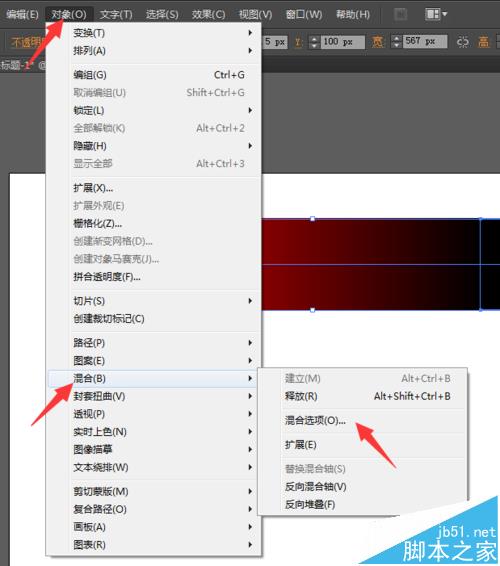Expand the 排列(A) submenu
Viewport: 500px width, 566px height.
coord(154,51)
